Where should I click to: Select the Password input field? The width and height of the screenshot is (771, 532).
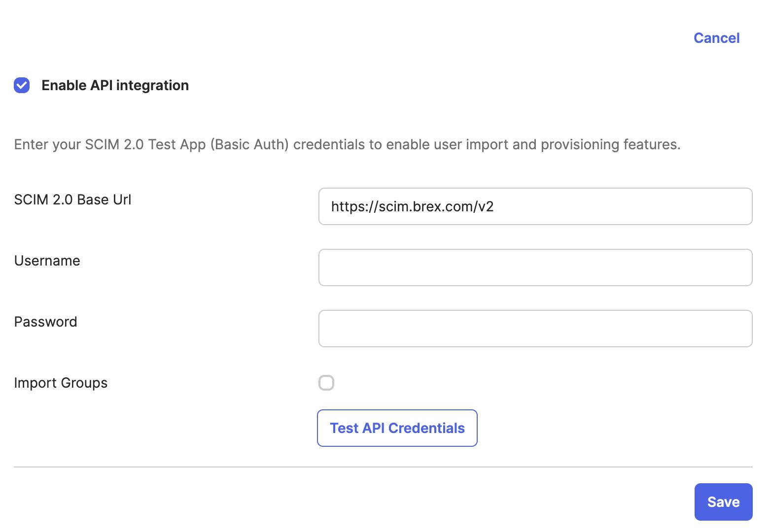(x=535, y=329)
